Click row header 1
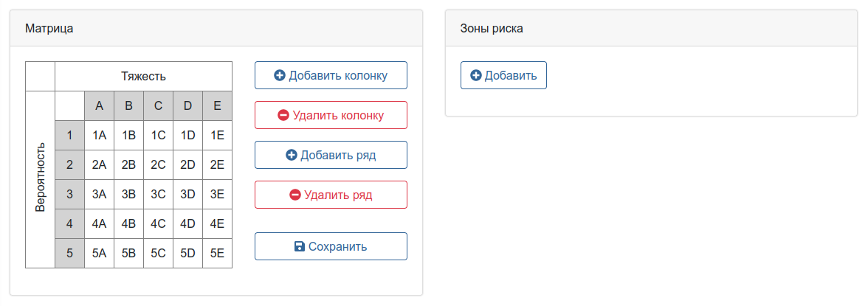868x306 pixels. (x=70, y=136)
